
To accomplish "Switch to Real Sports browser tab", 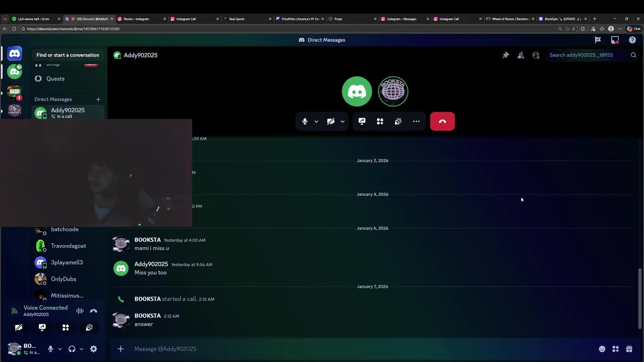I will [247, 19].
